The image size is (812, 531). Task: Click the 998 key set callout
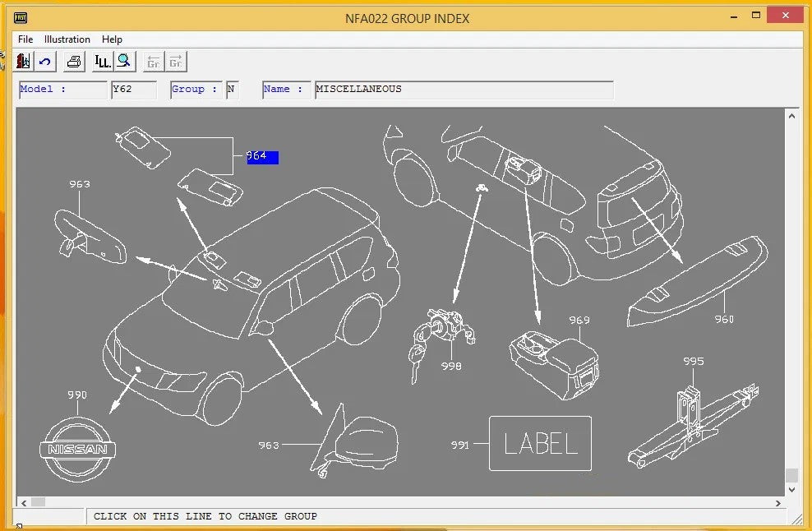click(x=451, y=366)
